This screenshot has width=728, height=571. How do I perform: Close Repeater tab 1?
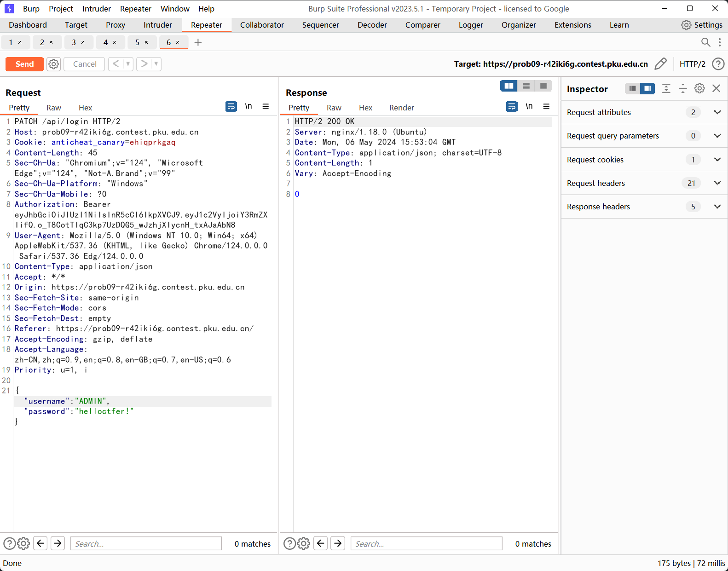tap(20, 42)
